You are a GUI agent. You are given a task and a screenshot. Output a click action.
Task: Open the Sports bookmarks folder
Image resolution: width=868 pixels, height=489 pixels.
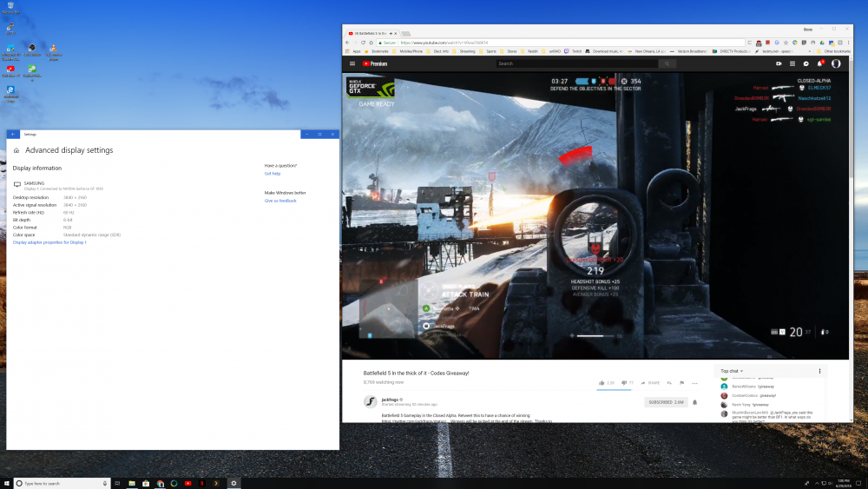pyautogui.click(x=487, y=51)
